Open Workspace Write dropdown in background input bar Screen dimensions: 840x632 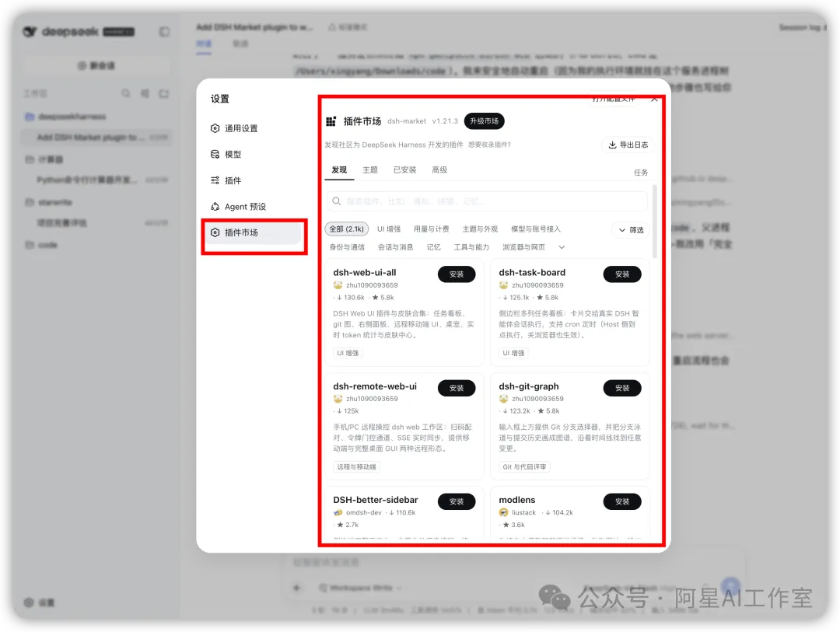(361, 588)
